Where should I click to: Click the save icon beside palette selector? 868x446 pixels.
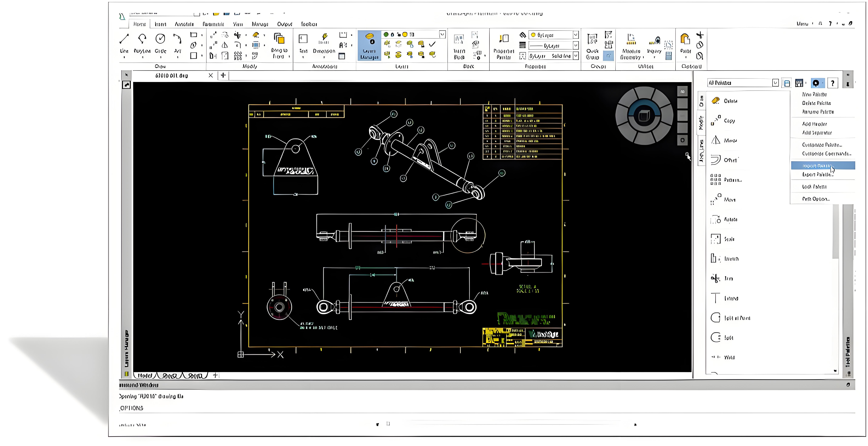click(x=787, y=83)
